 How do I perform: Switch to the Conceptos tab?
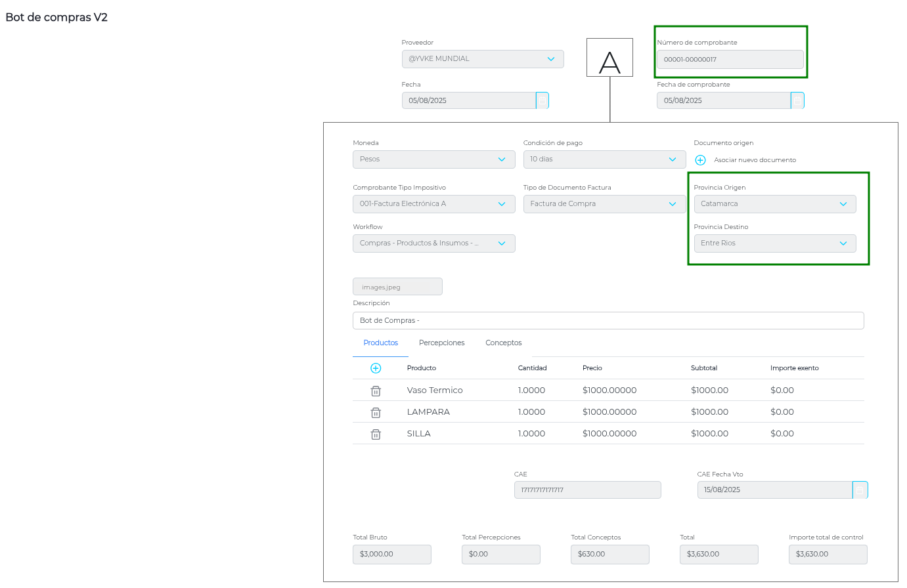pos(503,343)
